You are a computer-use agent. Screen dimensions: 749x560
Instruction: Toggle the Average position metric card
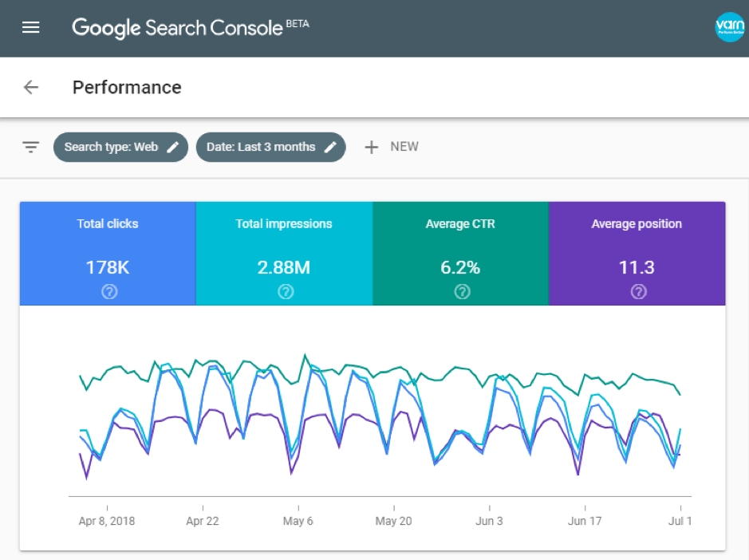tap(637, 254)
